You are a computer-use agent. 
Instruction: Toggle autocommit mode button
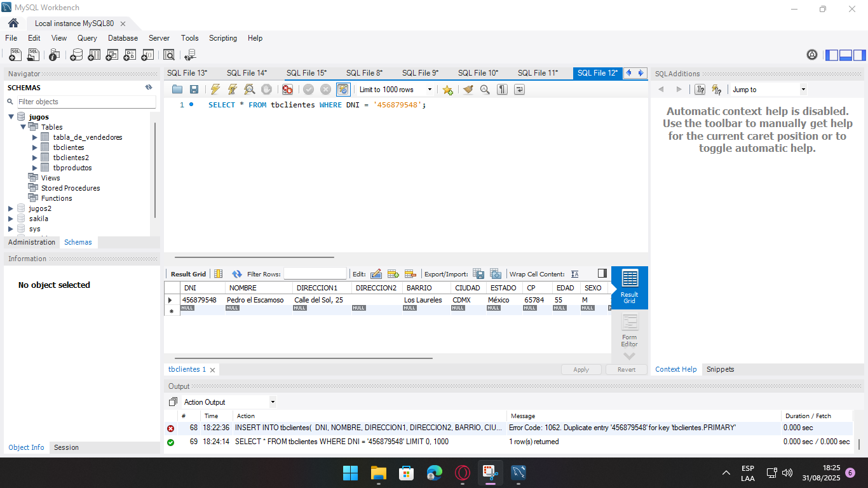point(343,90)
